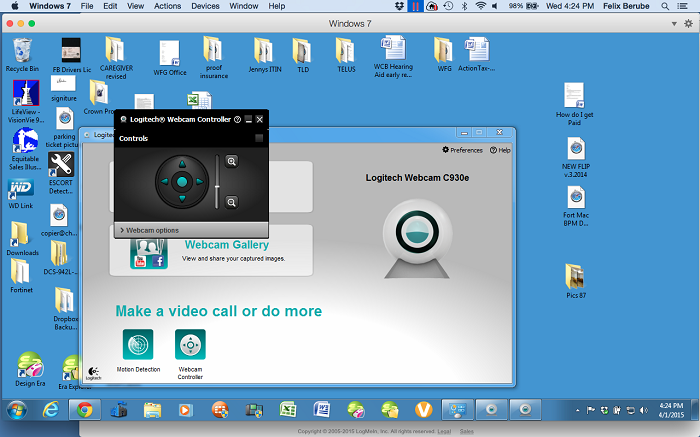Pan the webcam right with the right arrow
The width and height of the screenshot is (700, 437).
[x=199, y=181]
